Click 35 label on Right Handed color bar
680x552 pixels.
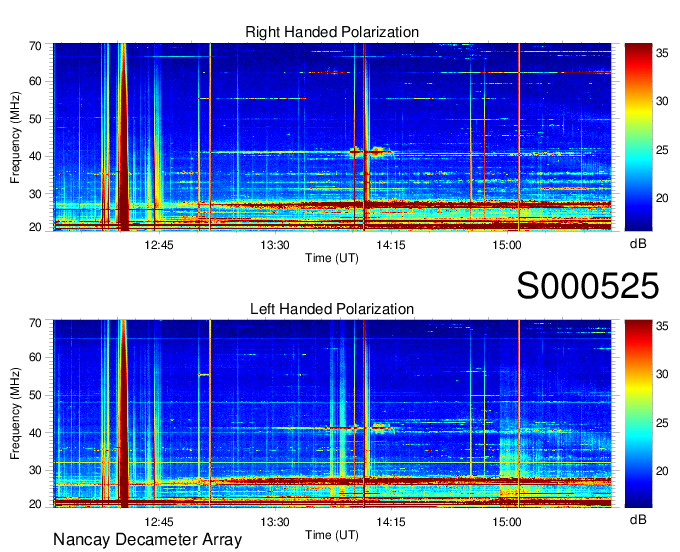click(662, 53)
